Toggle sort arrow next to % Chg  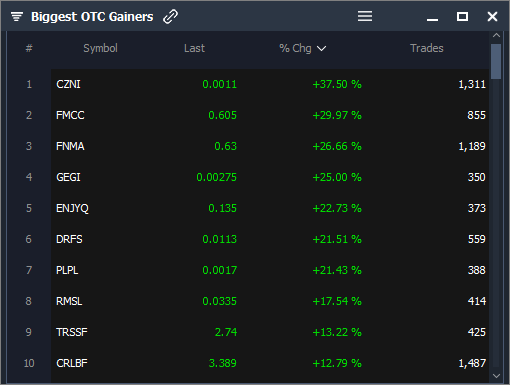click(x=321, y=49)
